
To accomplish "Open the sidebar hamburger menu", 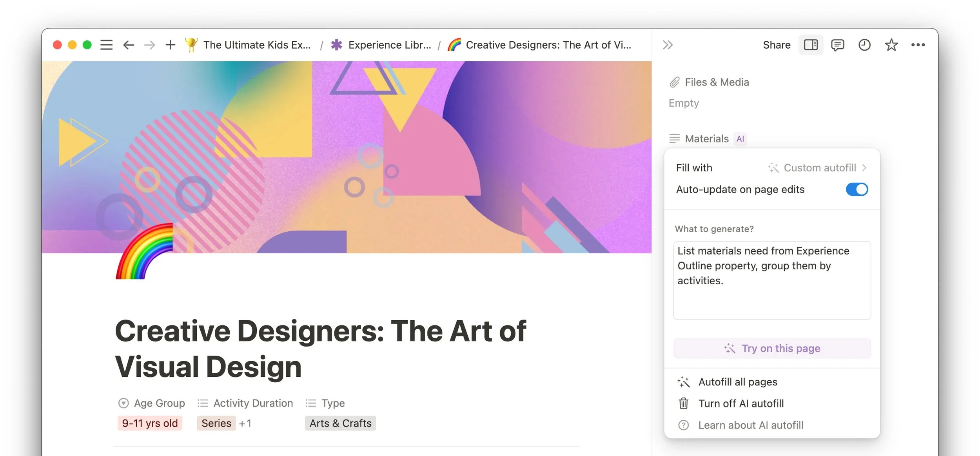I will (106, 45).
